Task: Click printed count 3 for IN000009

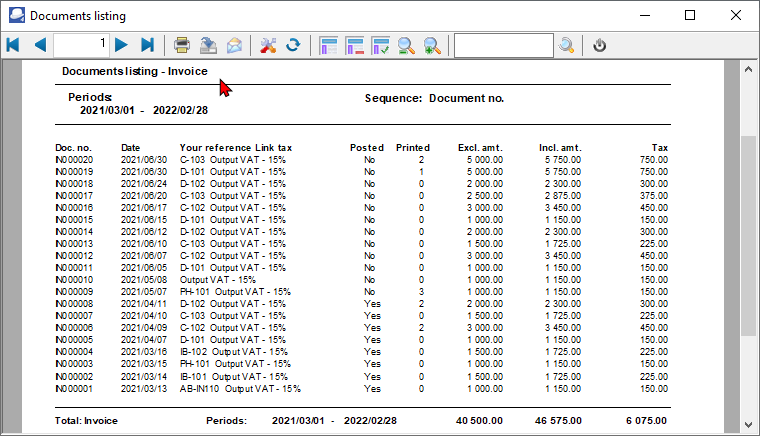Action: pyautogui.click(x=421, y=292)
